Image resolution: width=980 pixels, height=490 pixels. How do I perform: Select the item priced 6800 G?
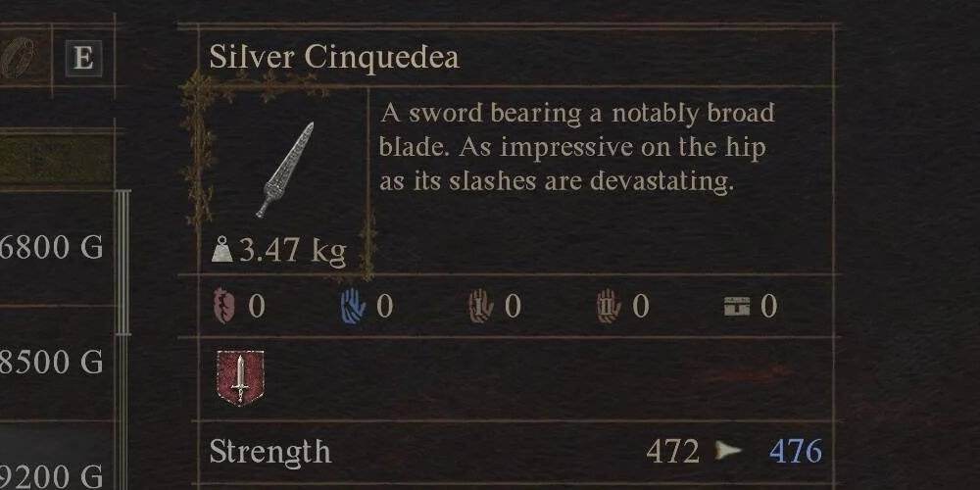pos(52,249)
